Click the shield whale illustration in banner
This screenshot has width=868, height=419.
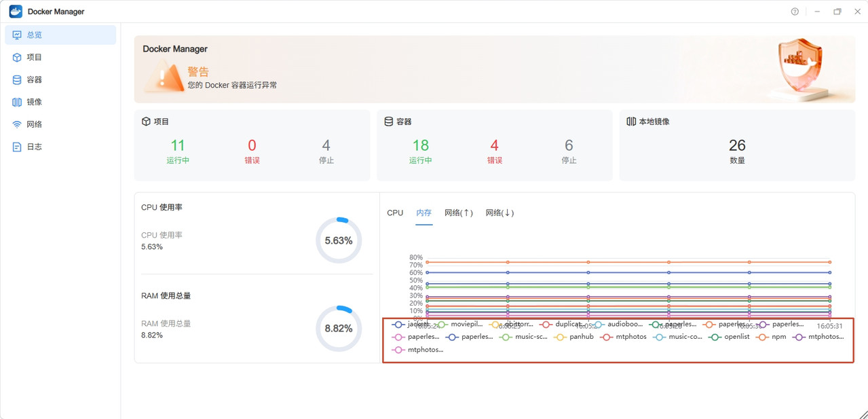point(801,69)
